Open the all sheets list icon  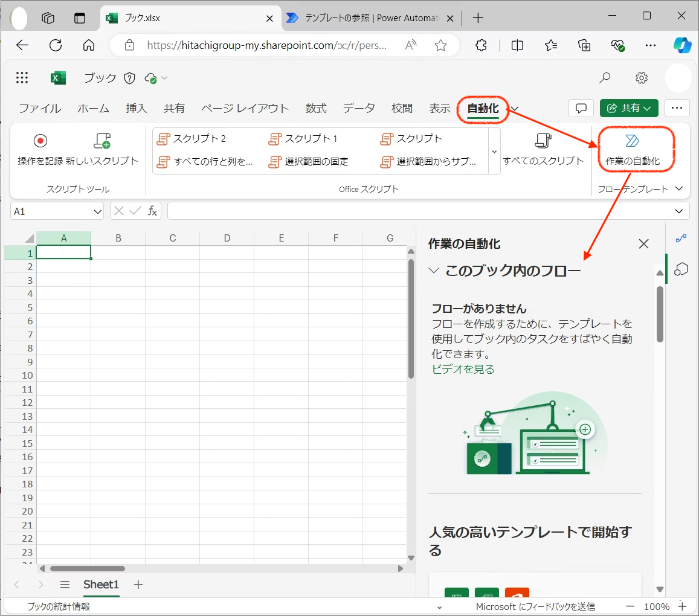pos(65,585)
